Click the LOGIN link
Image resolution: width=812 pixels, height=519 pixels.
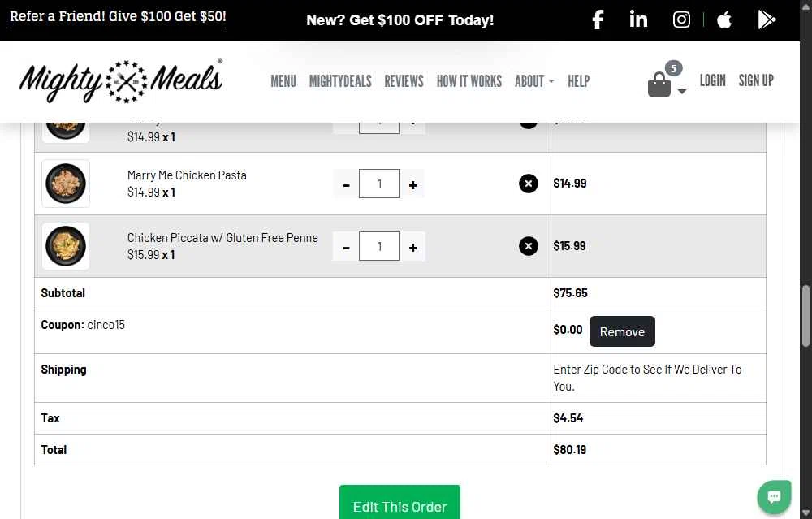coord(713,80)
